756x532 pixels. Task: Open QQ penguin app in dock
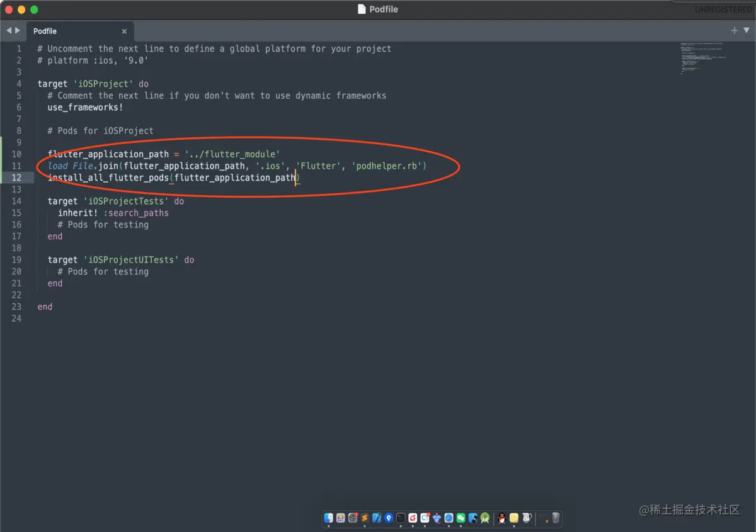(502, 518)
